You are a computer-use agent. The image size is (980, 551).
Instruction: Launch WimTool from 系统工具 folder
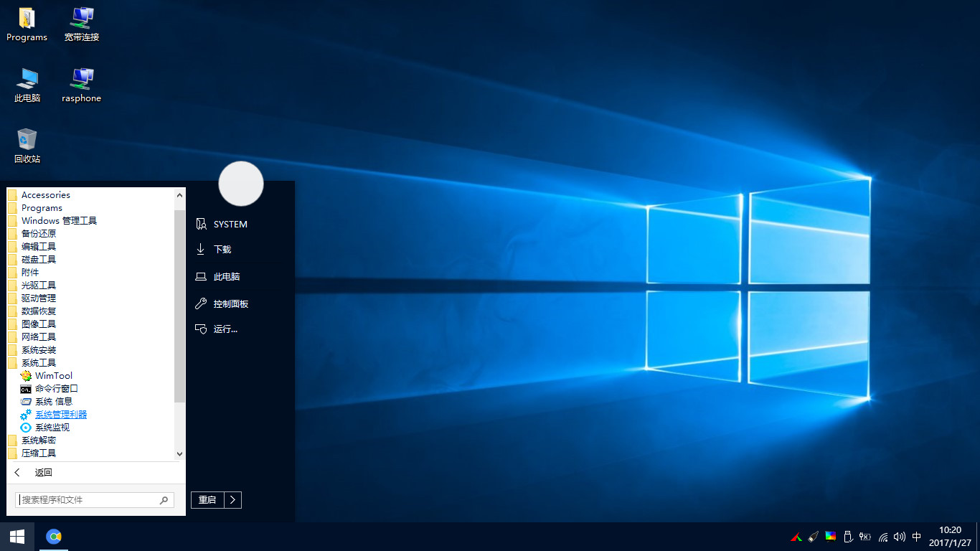55,375
